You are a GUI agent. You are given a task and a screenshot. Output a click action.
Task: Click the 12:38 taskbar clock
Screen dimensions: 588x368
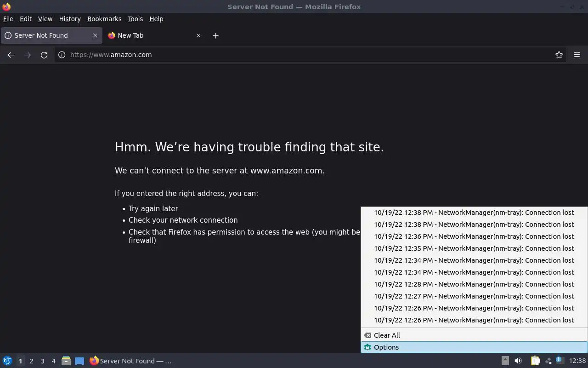coord(577,361)
